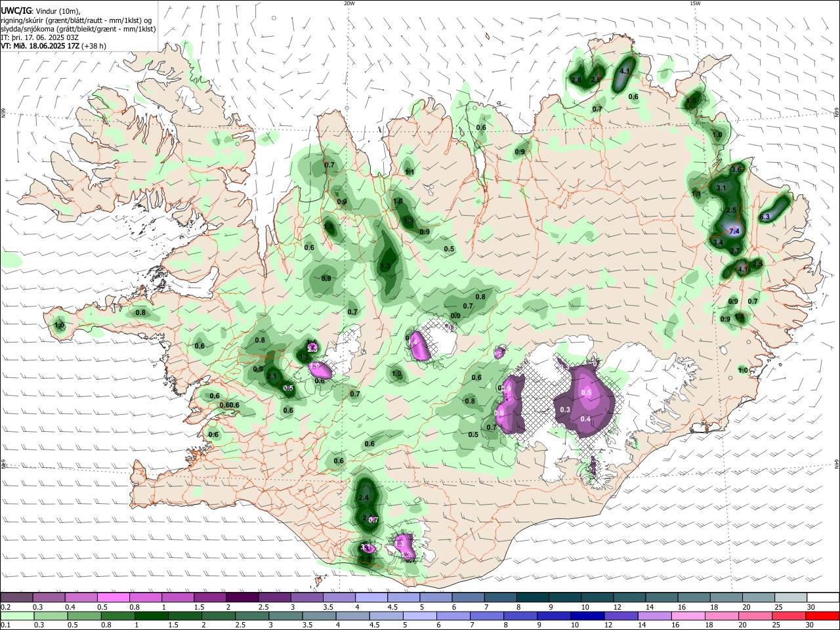Click the small island off the south coast

click(x=320, y=581)
